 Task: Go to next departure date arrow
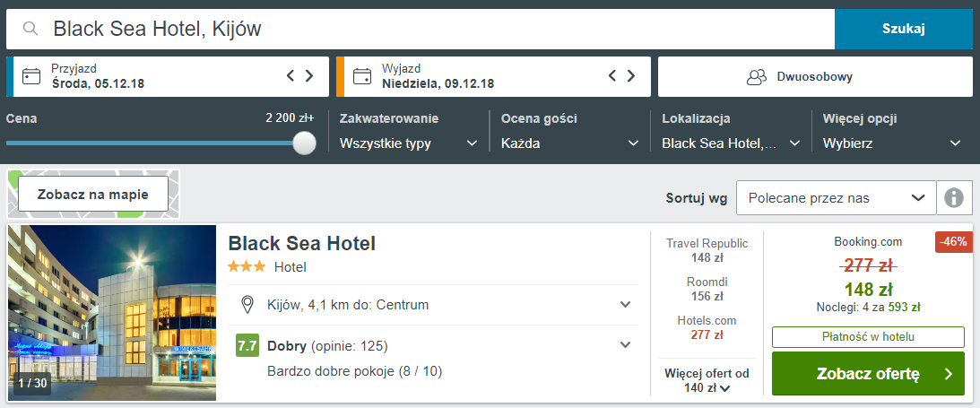pyautogui.click(x=631, y=76)
